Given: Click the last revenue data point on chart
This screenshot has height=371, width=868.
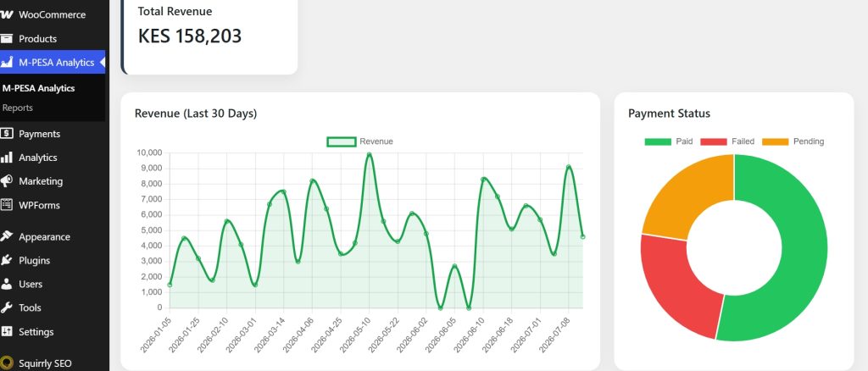Looking at the screenshot, I should (x=582, y=236).
